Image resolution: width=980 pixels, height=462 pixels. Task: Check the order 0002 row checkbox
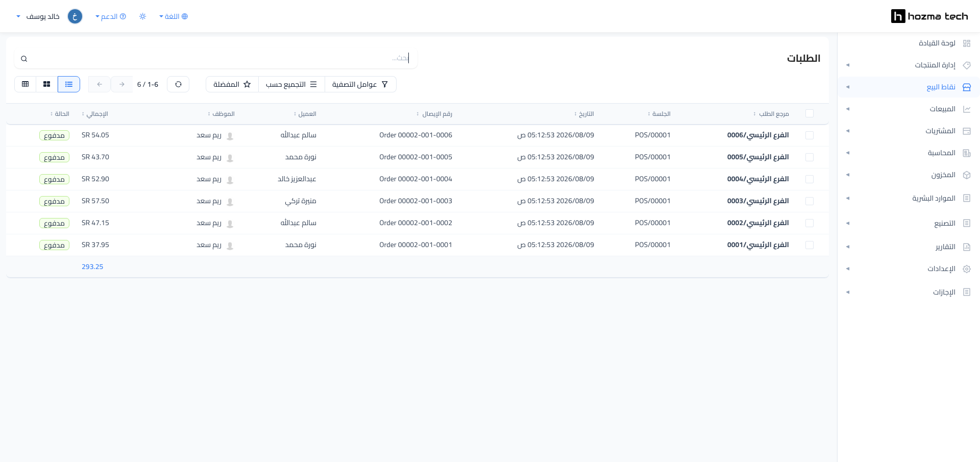pyautogui.click(x=810, y=223)
